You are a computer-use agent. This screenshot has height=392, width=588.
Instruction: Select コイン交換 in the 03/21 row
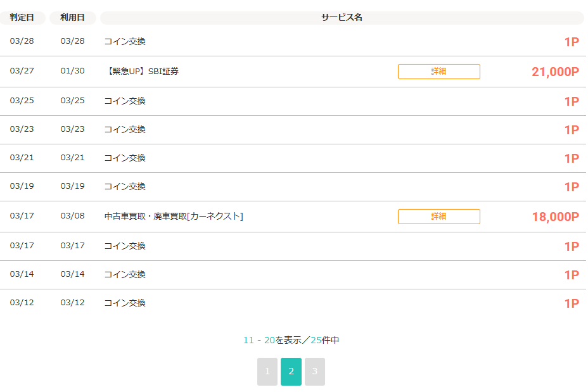tap(125, 158)
